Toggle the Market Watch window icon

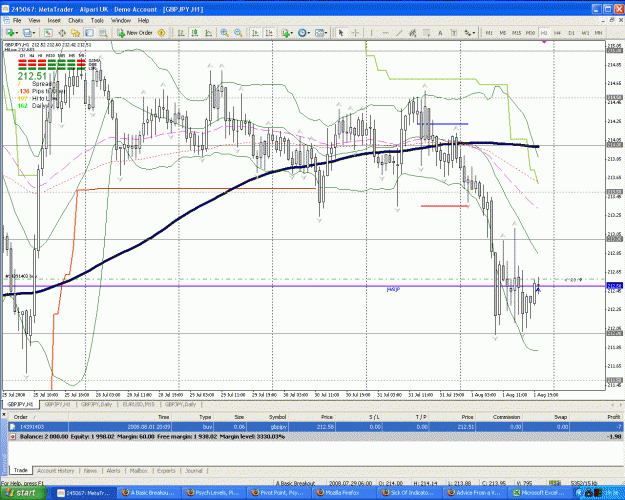48,33
